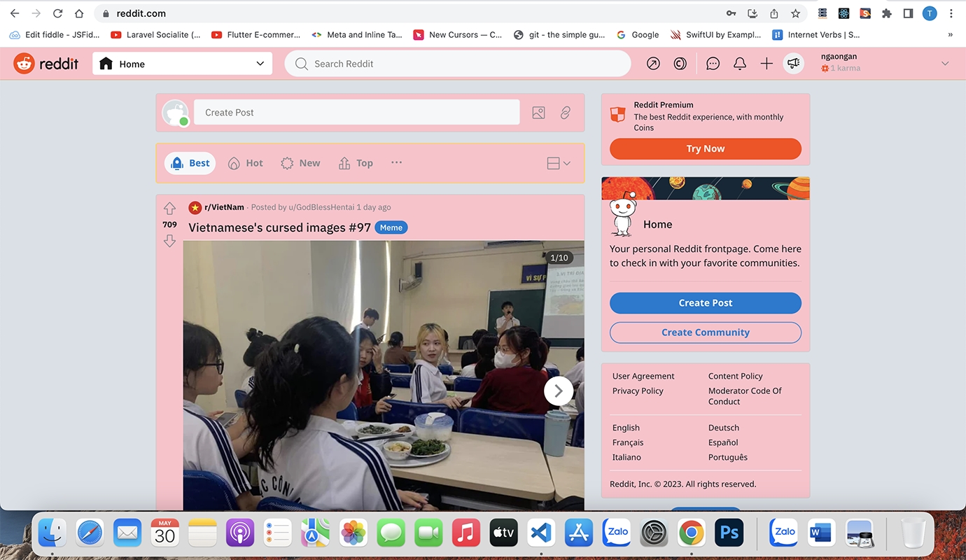
Task: Click the image upload icon beside Create Post
Action: click(538, 113)
